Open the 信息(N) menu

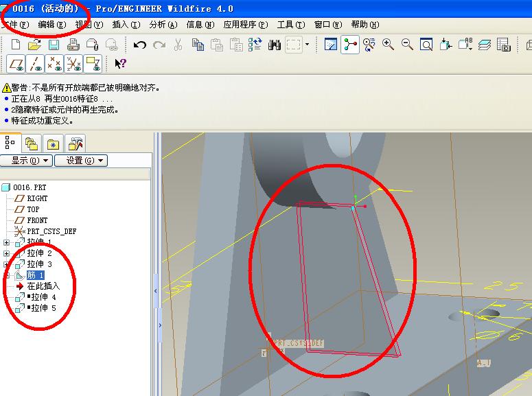(x=200, y=25)
